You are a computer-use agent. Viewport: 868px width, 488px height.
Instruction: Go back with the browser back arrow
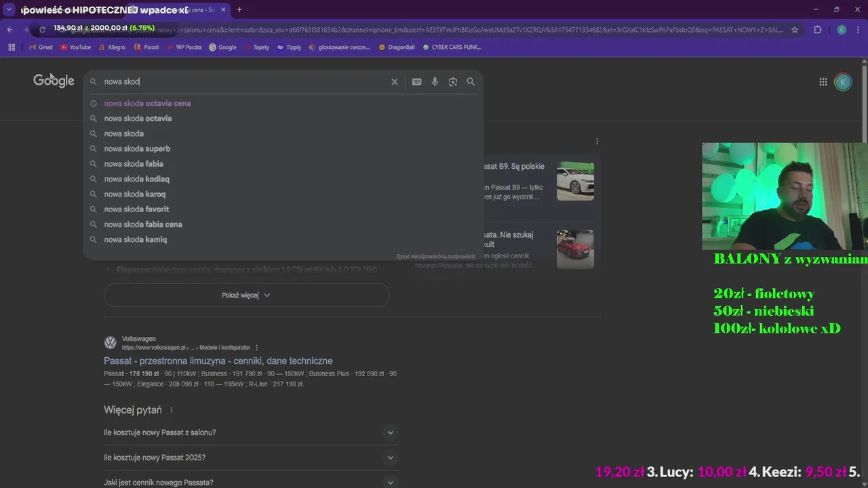10,30
